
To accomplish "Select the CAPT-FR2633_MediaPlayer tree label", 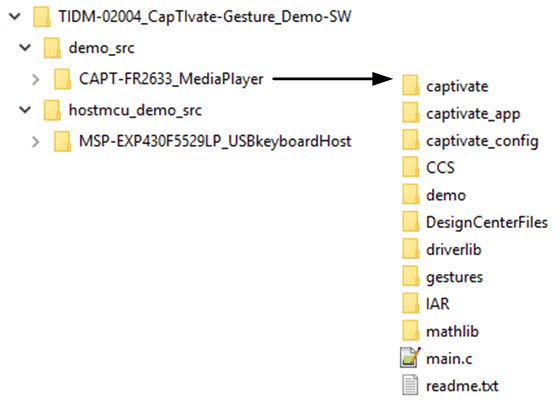I will (x=171, y=79).
